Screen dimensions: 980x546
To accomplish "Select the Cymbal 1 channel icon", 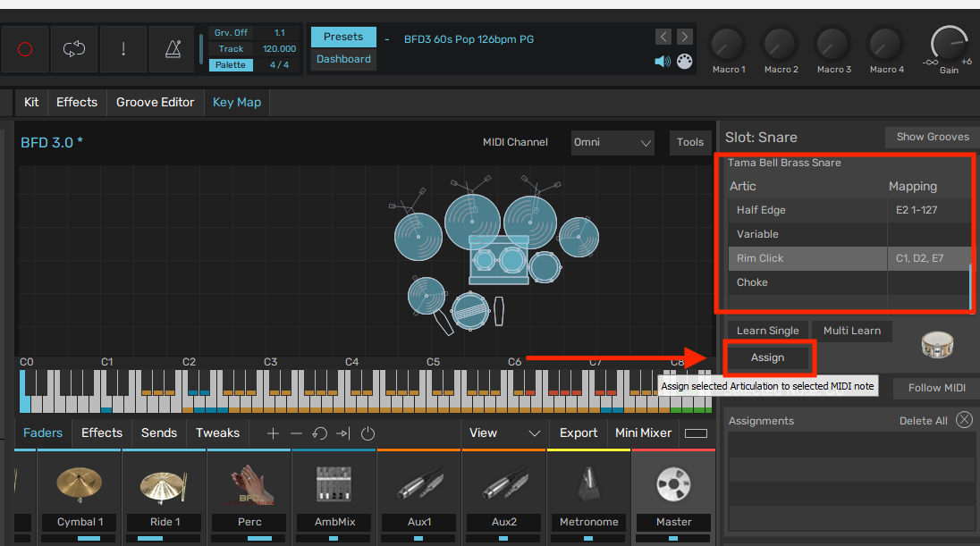I will click(79, 484).
